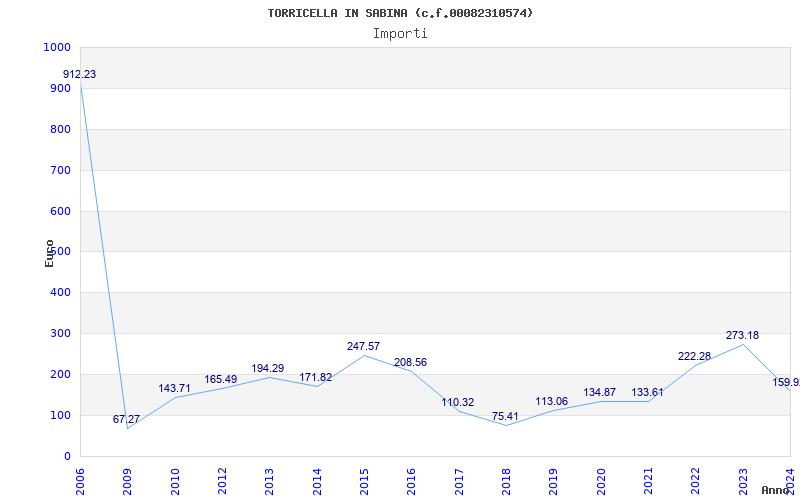Click the y-axis value 700
This screenshot has height=500, width=800.
(x=60, y=170)
